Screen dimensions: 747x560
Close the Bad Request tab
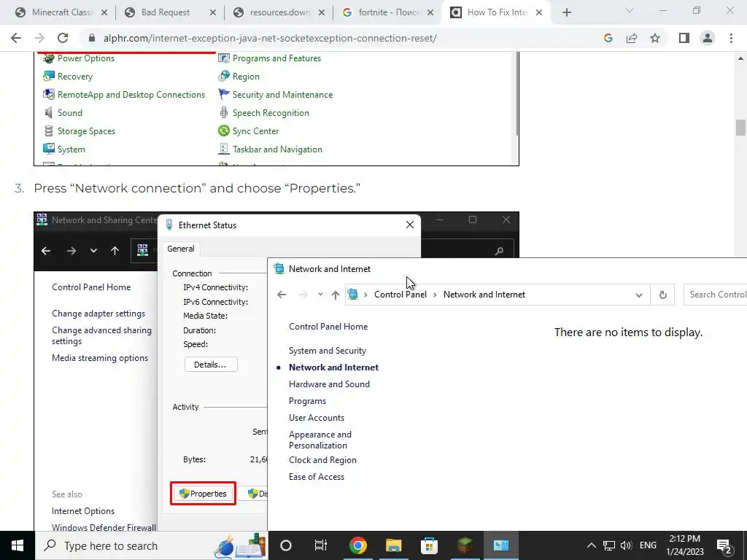213,13
